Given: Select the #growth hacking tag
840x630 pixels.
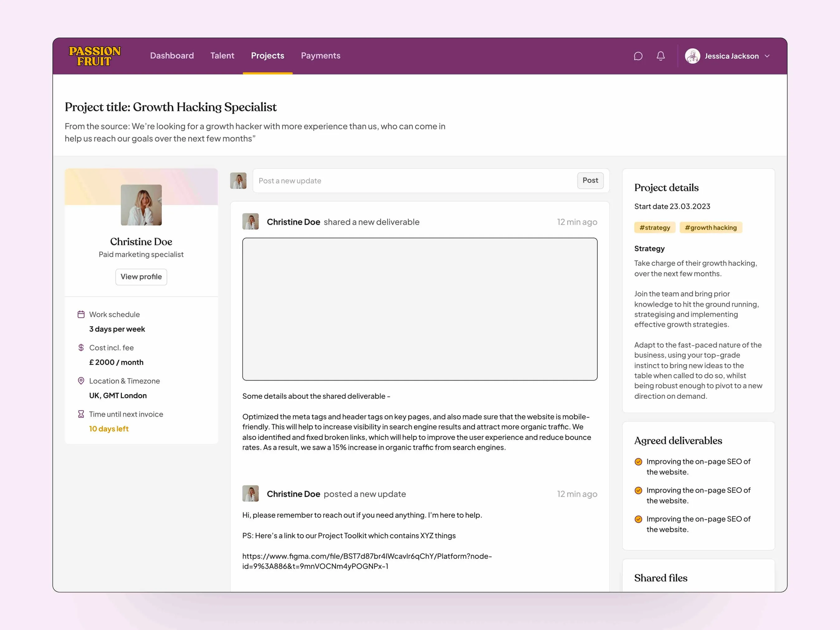Looking at the screenshot, I should coord(710,227).
